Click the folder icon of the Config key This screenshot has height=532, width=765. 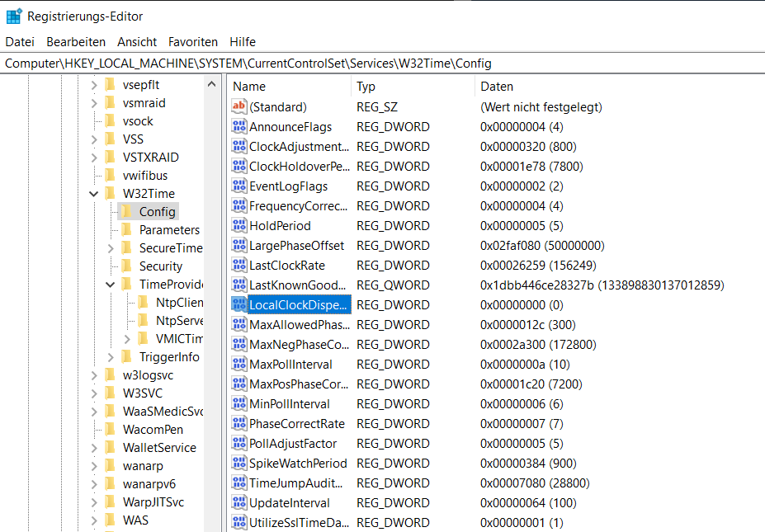[126, 212]
